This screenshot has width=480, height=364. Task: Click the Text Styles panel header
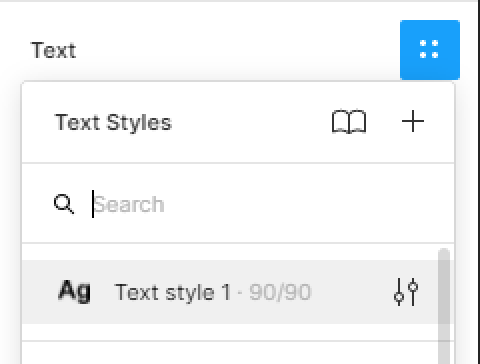tap(113, 122)
